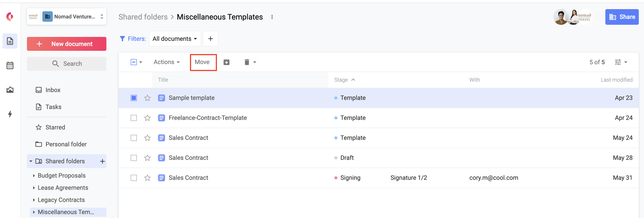The height and width of the screenshot is (218, 644).
Task: Sort by the Title column header
Action: click(163, 80)
